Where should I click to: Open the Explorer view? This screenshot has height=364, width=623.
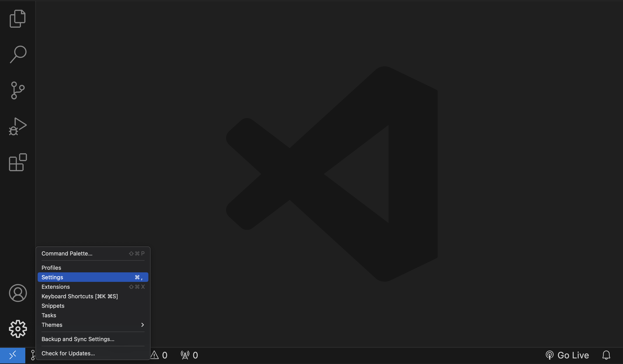point(18,18)
